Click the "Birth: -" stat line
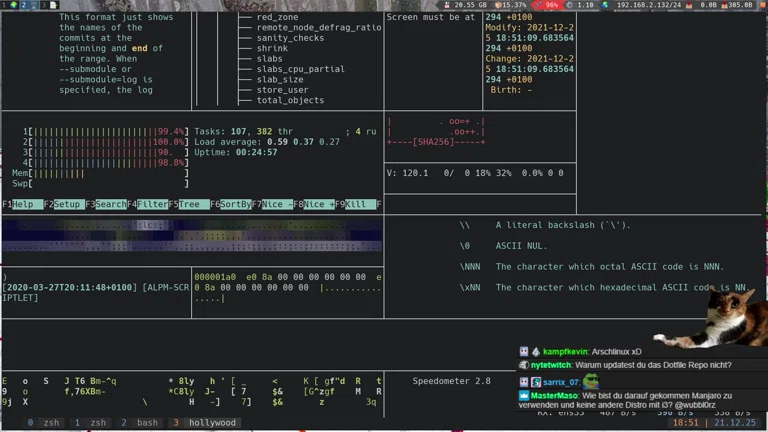Screen dimensions: 768x432 (x=511, y=90)
